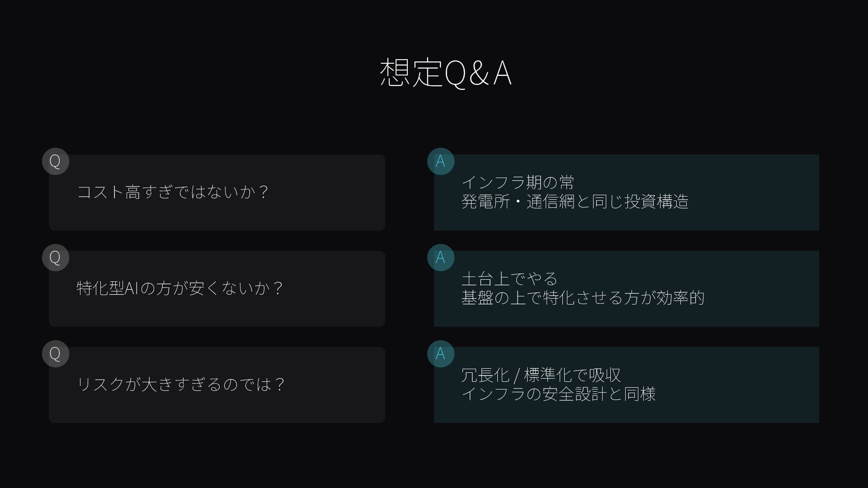Click the question 特化型AIの方が安くないか？
This screenshot has height=488, width=868.
(x=180, y=288)
